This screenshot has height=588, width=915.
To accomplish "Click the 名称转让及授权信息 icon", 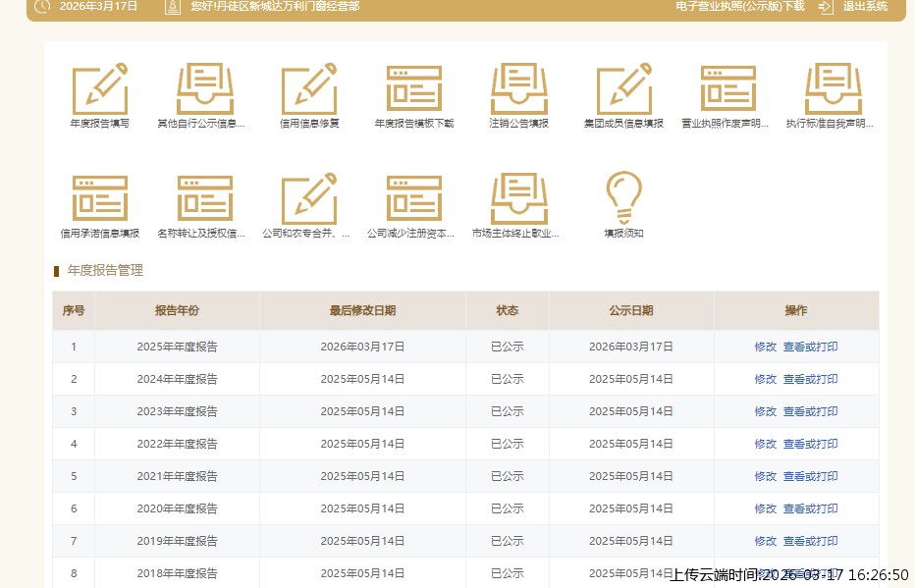I will pos(204,200).
